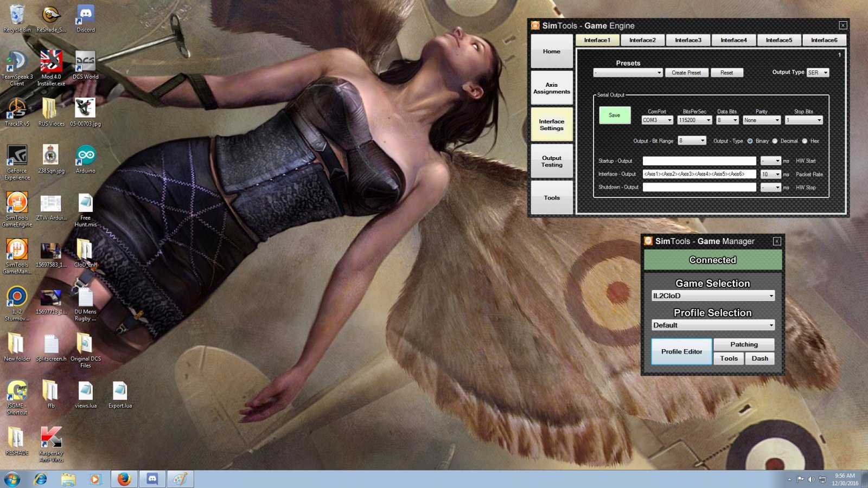Open the Game Selection IL2CloD dropdown
Screen dimensions: 868x488
tap(713, 296)
